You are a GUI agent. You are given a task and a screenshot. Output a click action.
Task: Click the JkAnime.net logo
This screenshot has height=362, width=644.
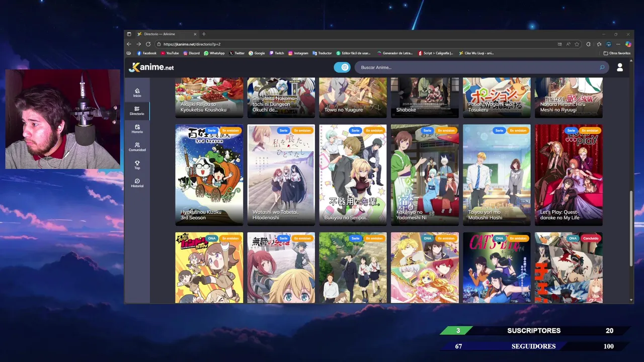[x=151, y=67]
